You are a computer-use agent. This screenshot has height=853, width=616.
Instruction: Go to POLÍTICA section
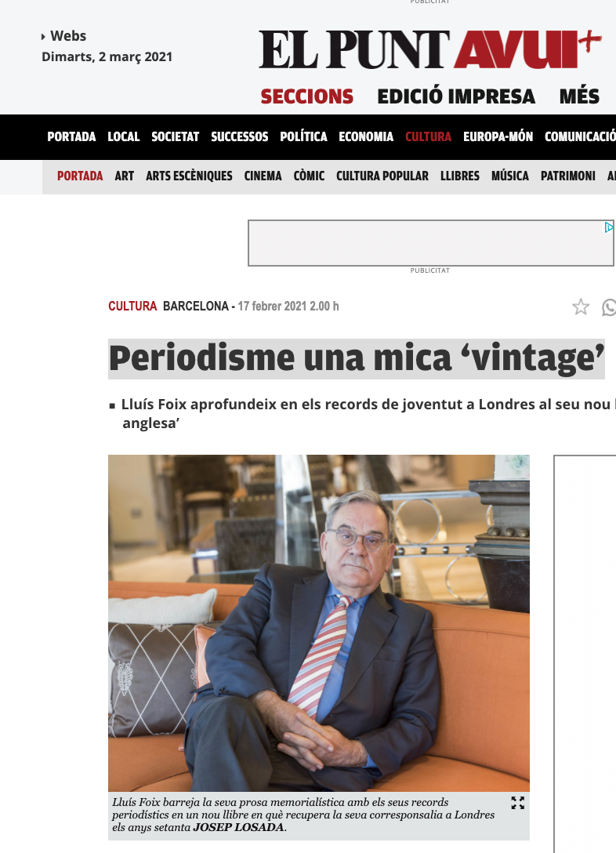303,136
